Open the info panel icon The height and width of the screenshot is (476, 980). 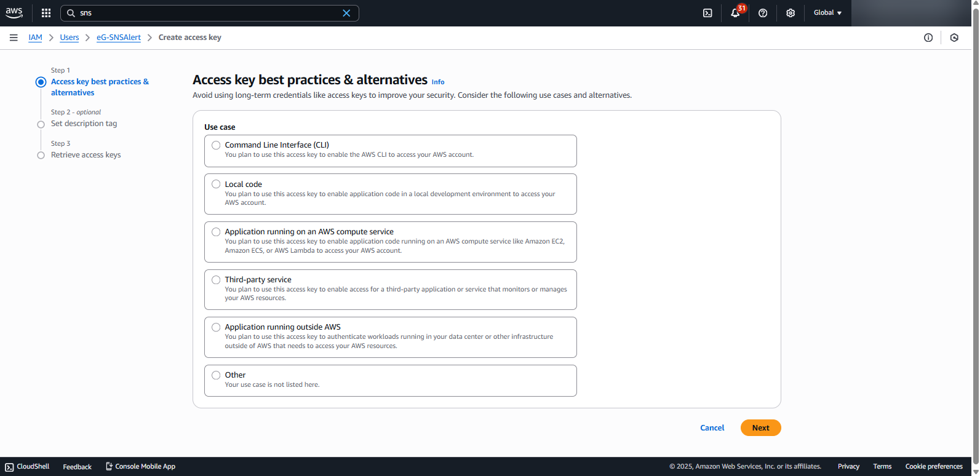click(928, 38)
